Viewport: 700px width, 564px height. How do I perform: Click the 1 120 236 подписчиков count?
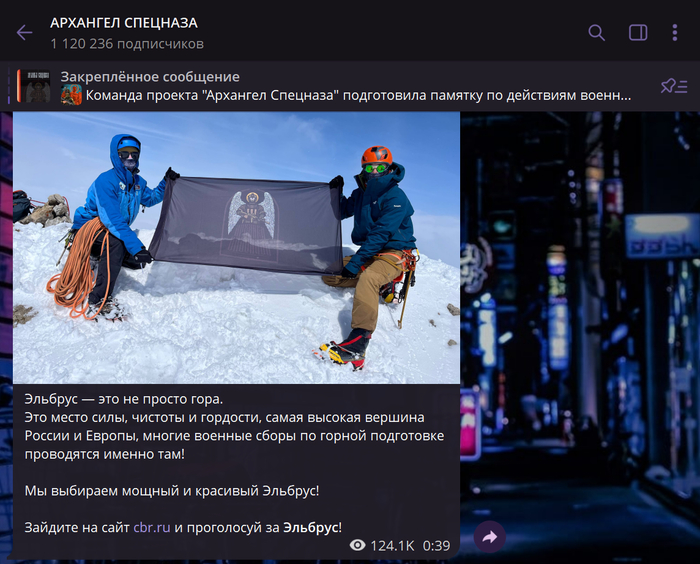[127, 44]
